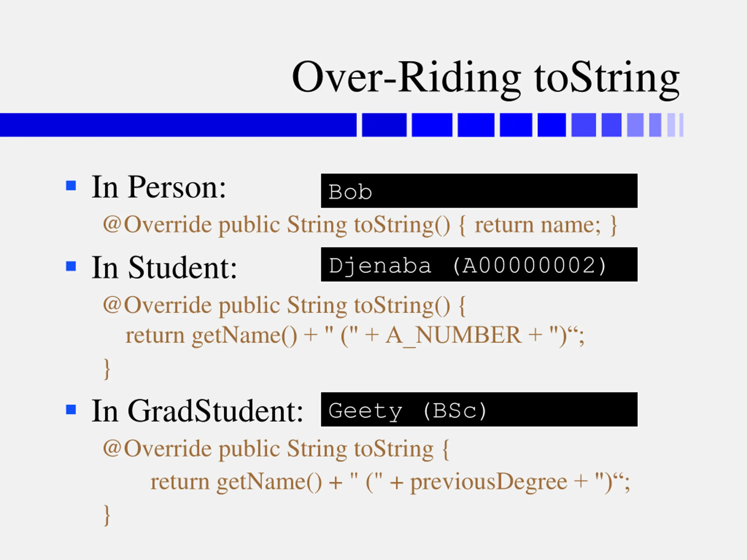747x560 pixels.
Task: Click the first square block after the long bar
Action: tap(384, 125)
